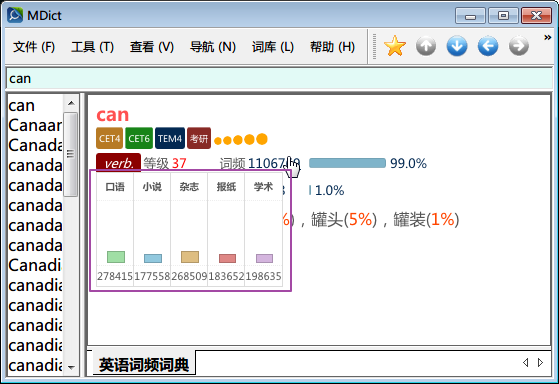Click the CET4 tag badge
This screenshot has width=559, height=384.
[109, 138]
